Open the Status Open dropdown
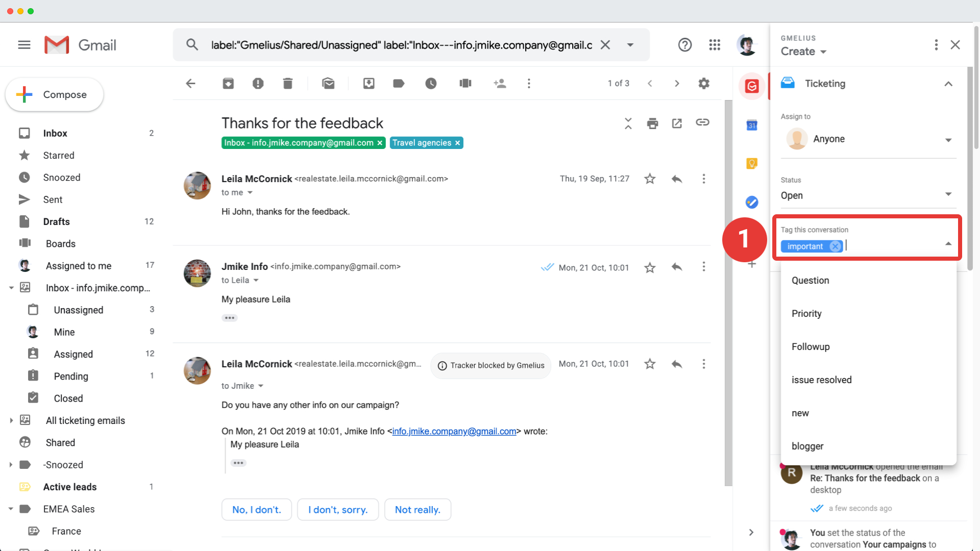 pyautogui.click(x=868, y=195)
